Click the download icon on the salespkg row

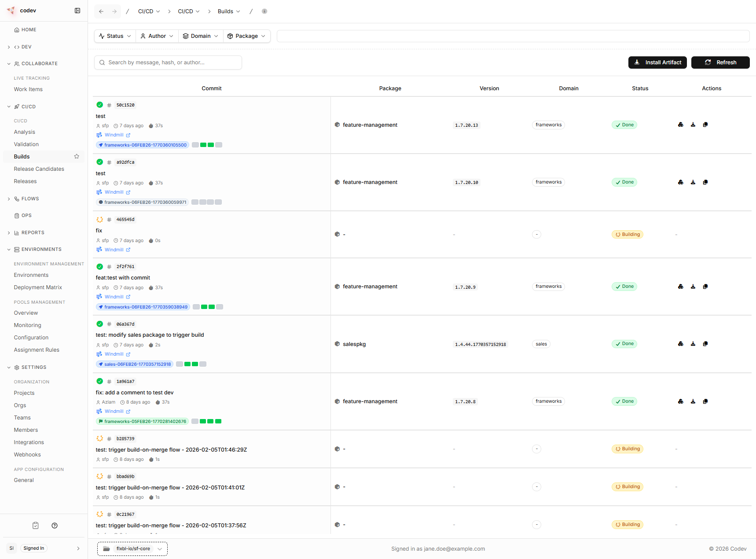(x=693, y=344)
